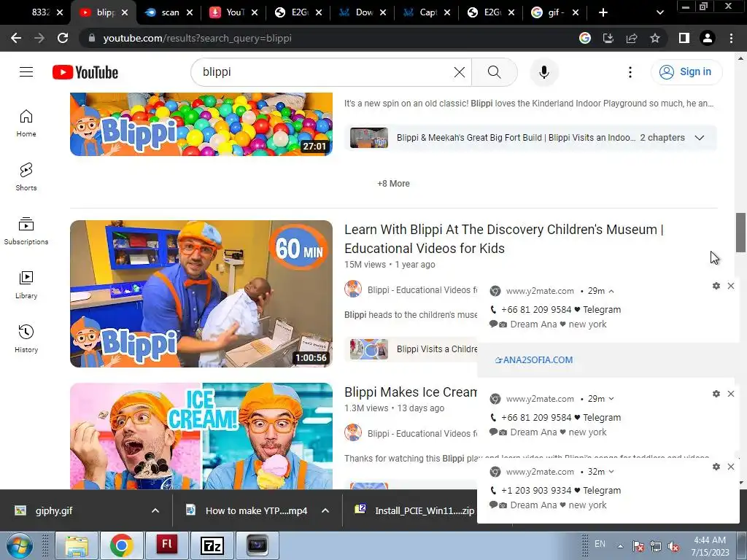
Task: Click the Sign in button
Action: pos(686,72)
